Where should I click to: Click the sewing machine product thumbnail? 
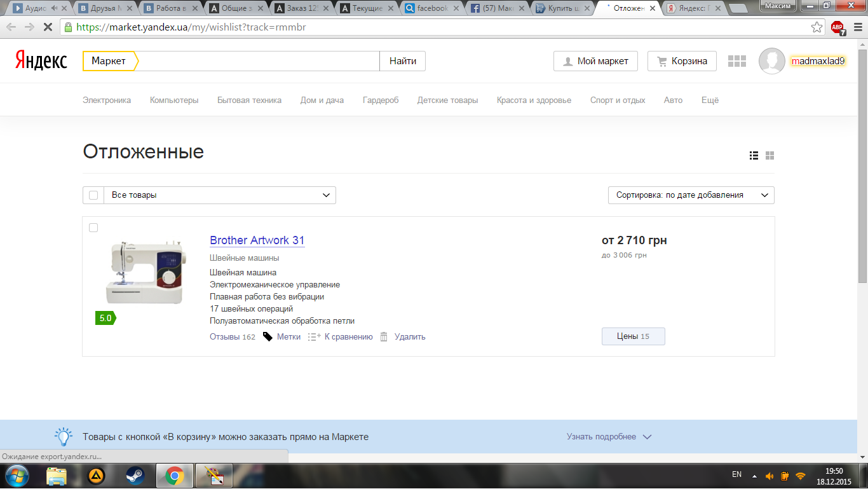tap(146, 272)
